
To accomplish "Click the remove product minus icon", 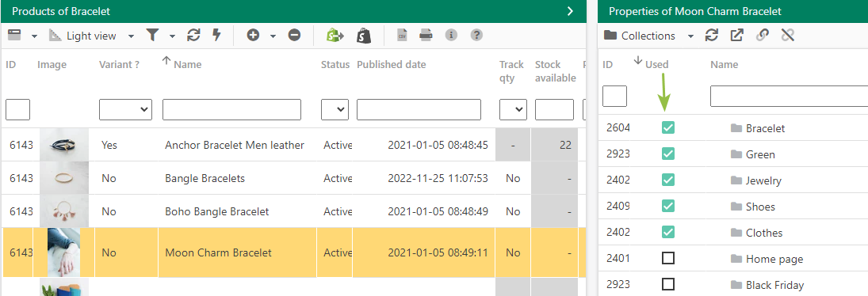I will point(295,36).
